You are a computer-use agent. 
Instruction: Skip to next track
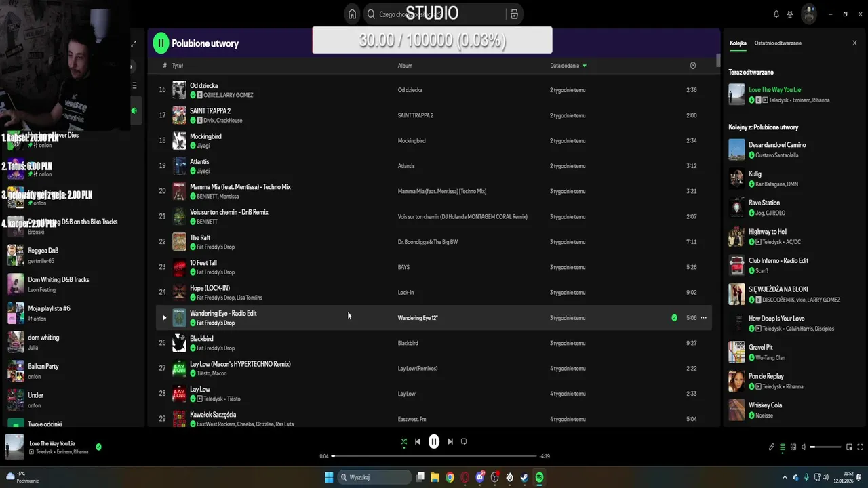(450, 441)
